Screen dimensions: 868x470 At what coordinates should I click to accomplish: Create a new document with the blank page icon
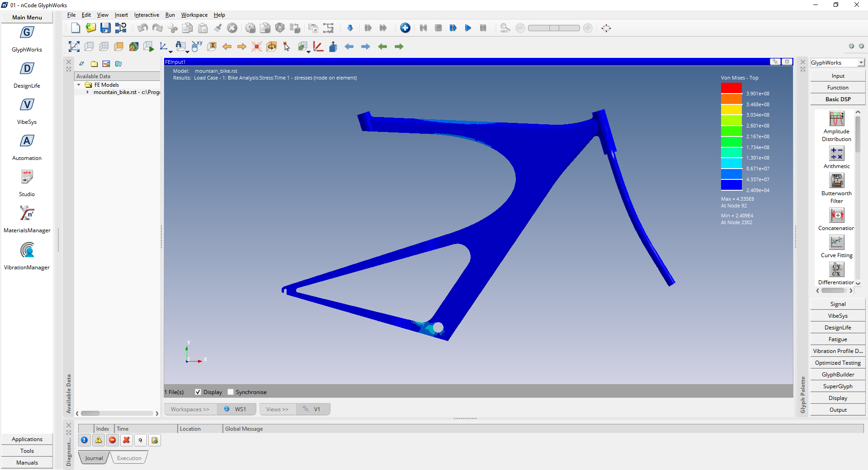[x=75, y=28]
